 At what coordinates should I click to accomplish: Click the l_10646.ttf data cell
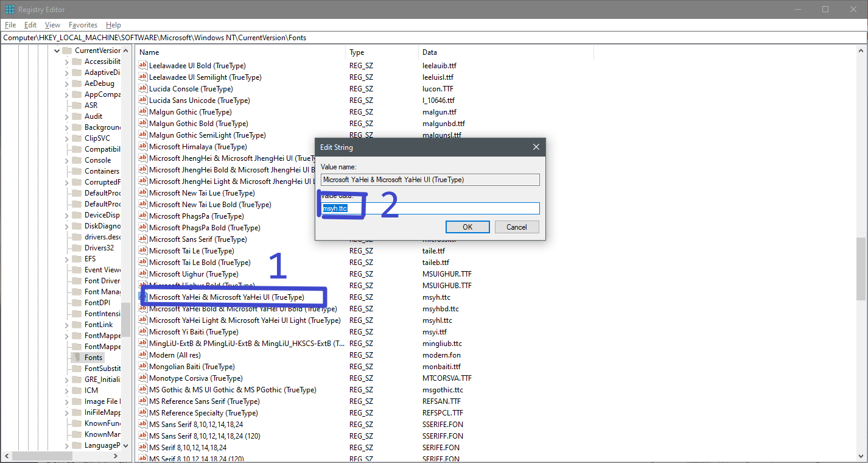438,101
